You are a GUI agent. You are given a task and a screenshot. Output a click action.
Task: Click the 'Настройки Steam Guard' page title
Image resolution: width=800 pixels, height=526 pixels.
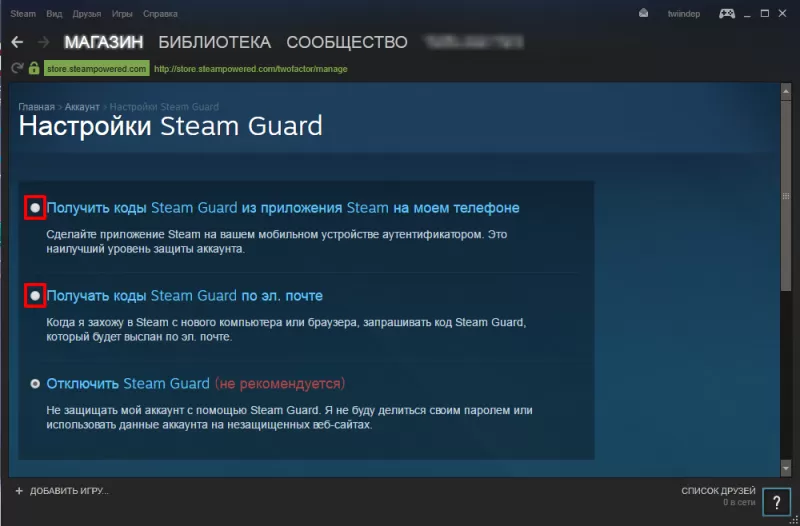pos(170,126)
